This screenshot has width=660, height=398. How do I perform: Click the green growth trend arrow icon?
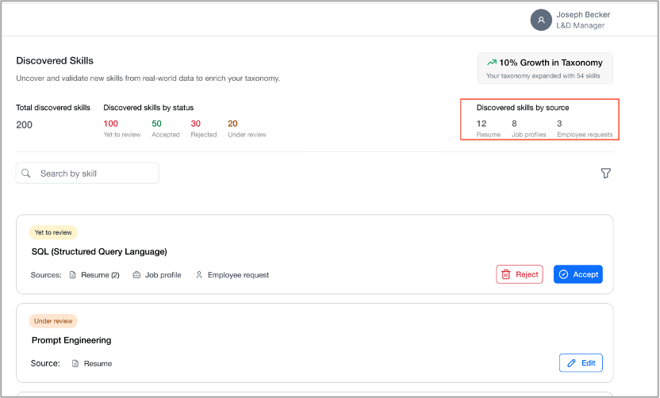click(x=492, y=62)
